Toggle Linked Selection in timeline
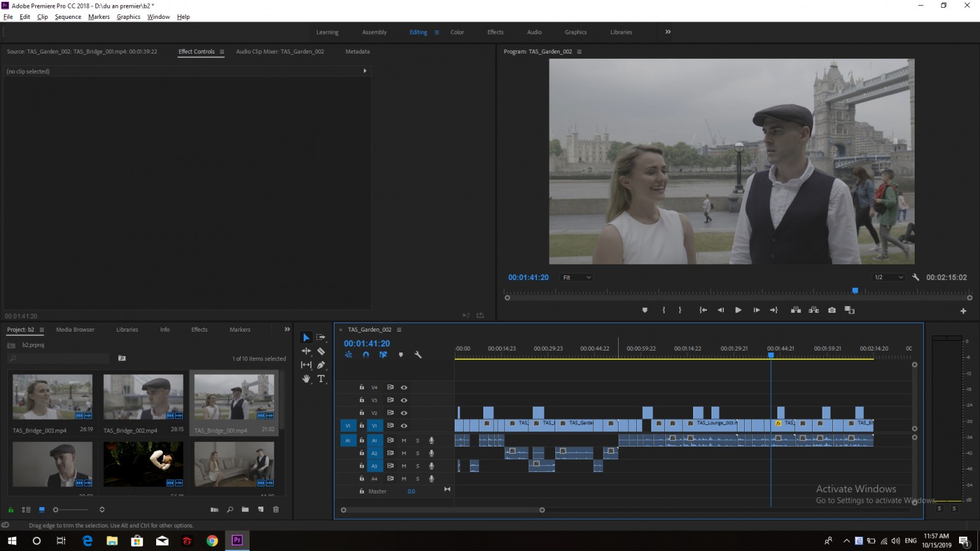The image size is (980, 551). 383,354
